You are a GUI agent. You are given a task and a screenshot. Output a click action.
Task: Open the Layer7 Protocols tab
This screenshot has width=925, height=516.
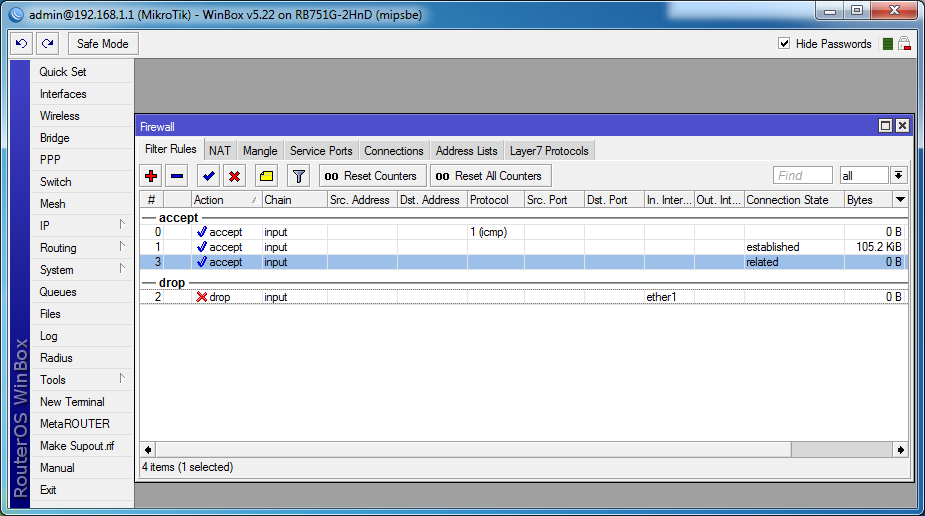pos(549,151)
